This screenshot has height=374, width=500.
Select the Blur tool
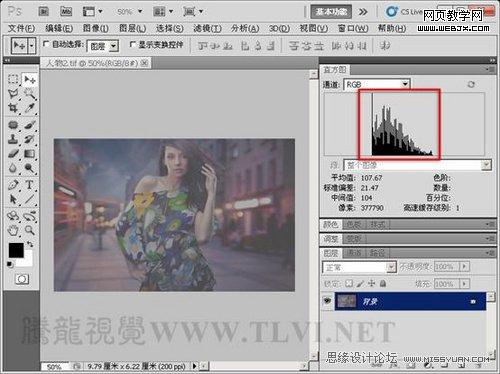click(x=13, y=168)
